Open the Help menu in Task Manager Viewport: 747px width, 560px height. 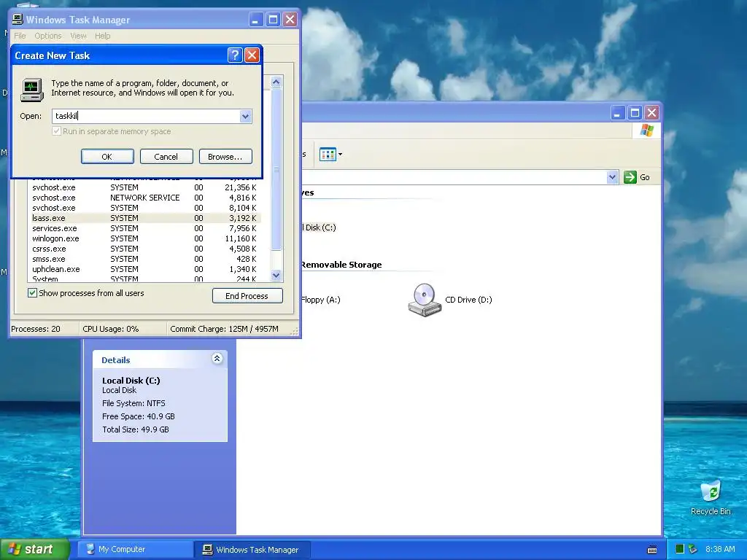pyautogui.click(x=102, y=36)
